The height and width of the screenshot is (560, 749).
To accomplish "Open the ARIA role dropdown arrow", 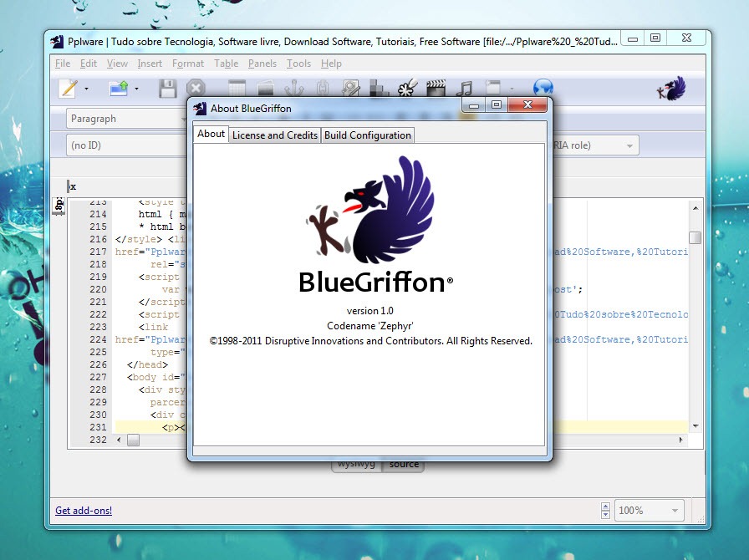I will coord(629,145).
